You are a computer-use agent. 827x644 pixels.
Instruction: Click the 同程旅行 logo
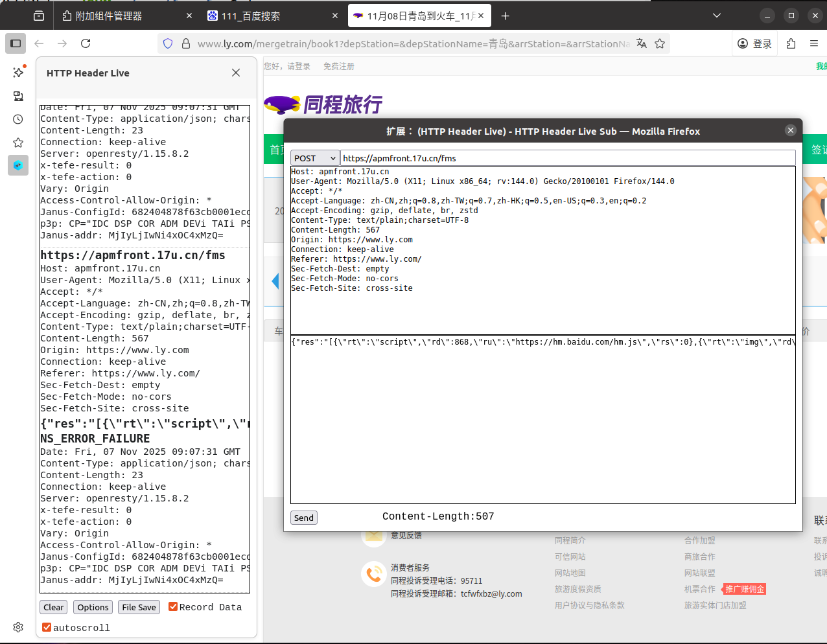click(323, 104)
